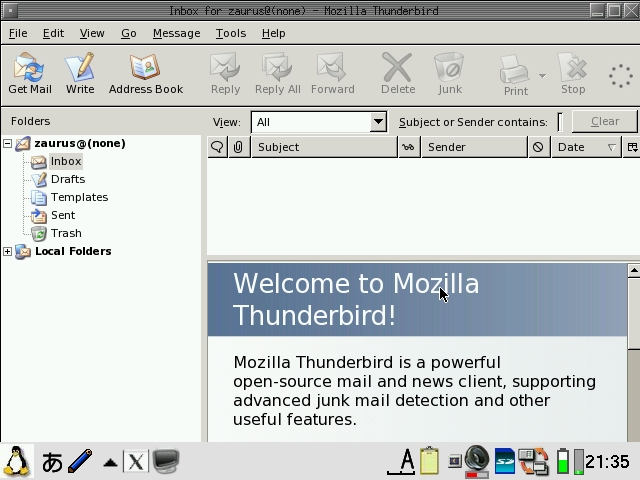Collapse the zaurus@(none) account tree

pos(8,143)
